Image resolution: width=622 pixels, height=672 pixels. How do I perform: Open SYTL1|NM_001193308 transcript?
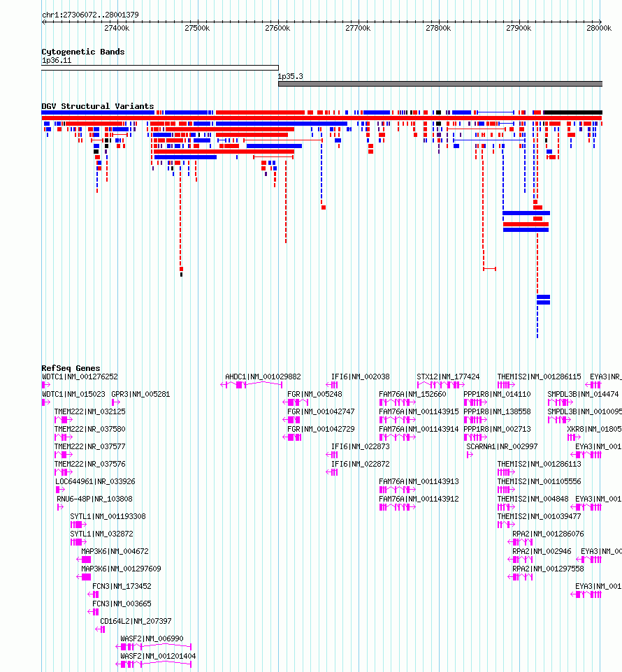(108, 516)
